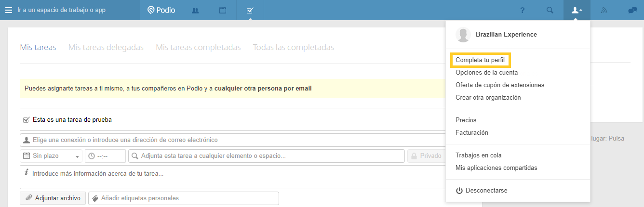Open the workspace navigation hamburger menu
This screenshot has height=207, width=644.
click(x=8, y=10)
